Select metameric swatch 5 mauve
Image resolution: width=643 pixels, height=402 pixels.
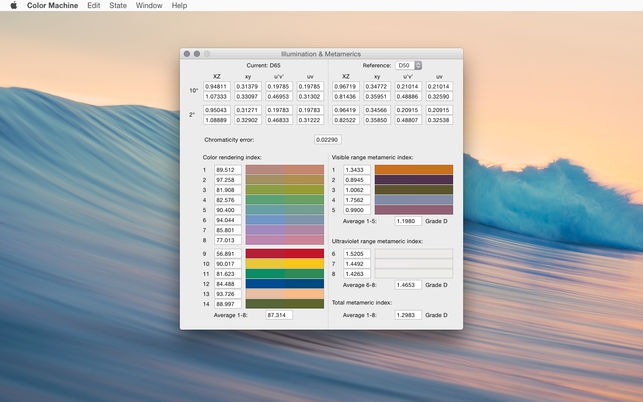pyautogui.click(x=414, y=210)
